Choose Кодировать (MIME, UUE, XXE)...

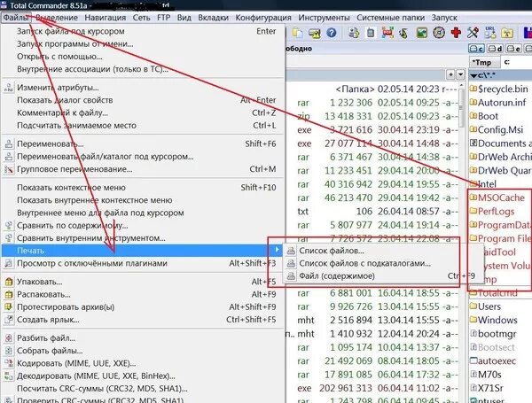(143, 363)
